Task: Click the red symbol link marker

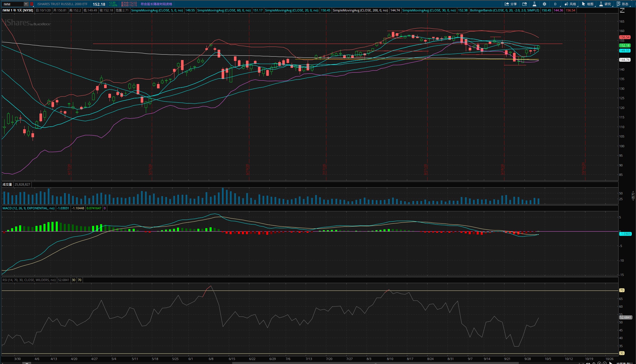Action: pyautogui.click(x=32, y=4)
